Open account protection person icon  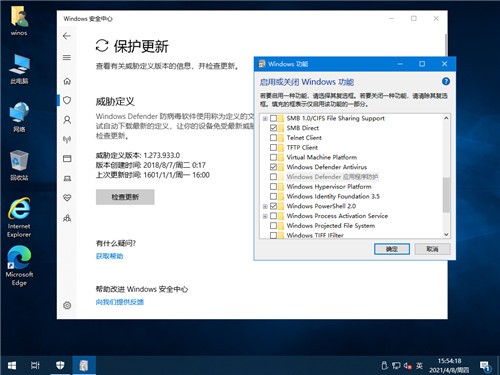point(67,120)
